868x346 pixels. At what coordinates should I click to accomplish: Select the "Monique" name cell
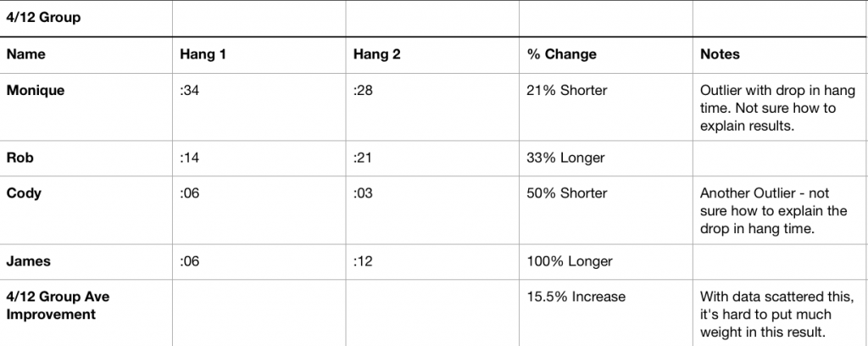pos(36,90)
